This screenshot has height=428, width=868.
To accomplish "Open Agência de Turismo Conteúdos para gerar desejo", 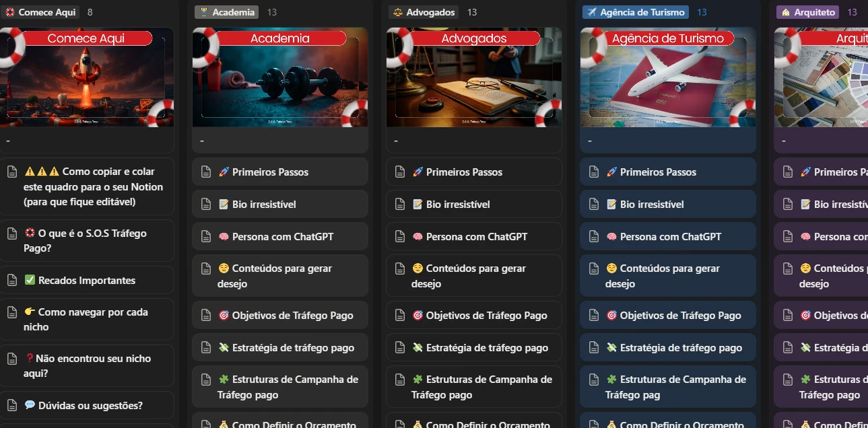I will (x=668, y=276).
